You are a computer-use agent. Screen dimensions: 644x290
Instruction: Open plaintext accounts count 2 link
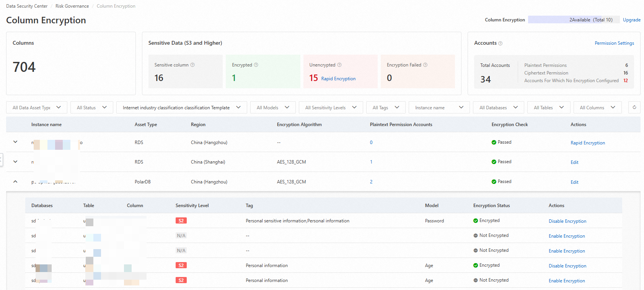(371, 182)
